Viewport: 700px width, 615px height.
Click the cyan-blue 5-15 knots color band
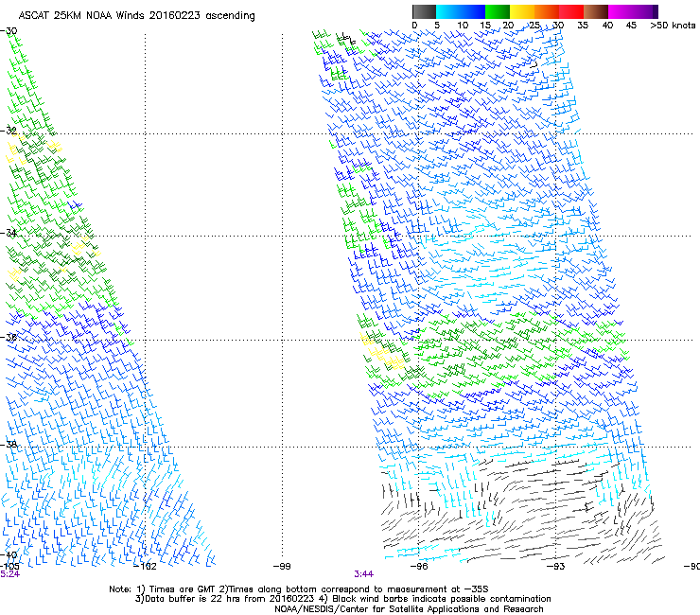461,11
